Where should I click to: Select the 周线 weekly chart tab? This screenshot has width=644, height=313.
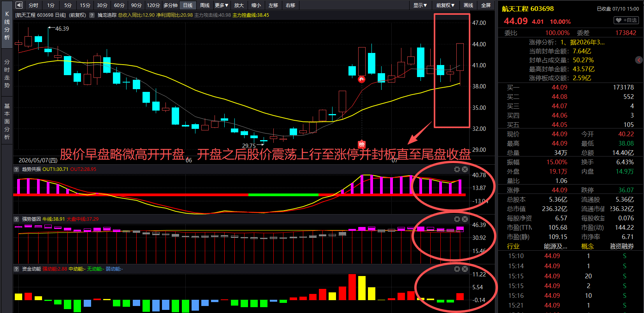point(205,5)
